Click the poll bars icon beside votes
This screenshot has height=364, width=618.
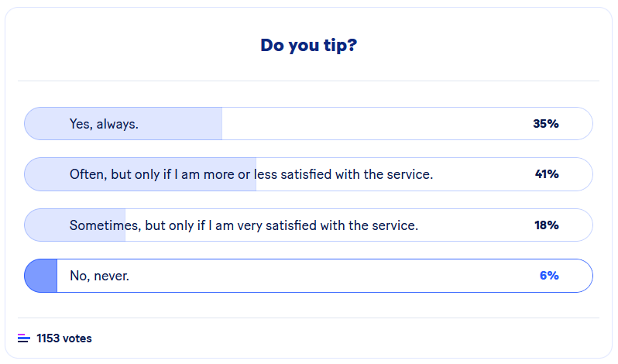click(23, 338)
